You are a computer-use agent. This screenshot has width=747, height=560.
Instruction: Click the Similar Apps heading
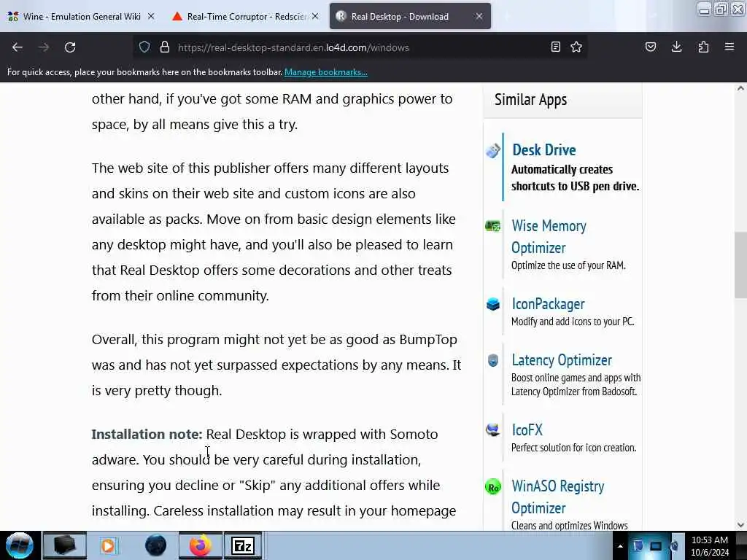click(530, 100)
